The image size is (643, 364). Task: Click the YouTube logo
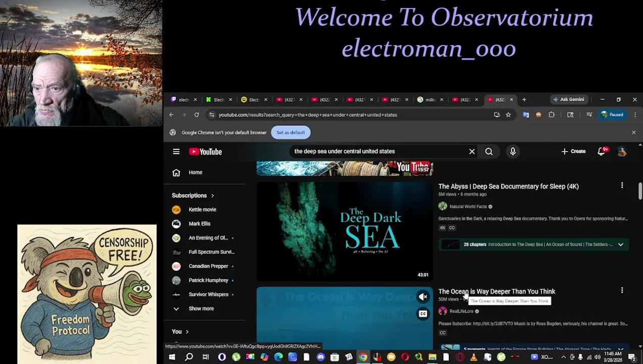tap(205, 152)
